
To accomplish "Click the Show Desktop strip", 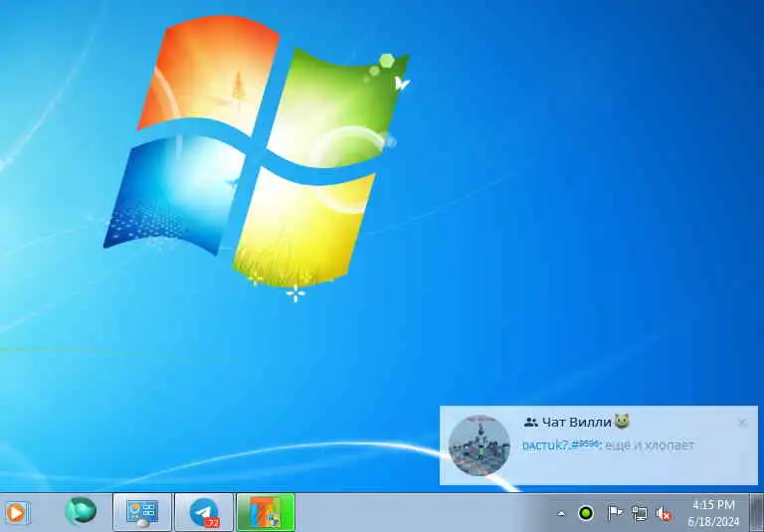I will [x=757, y=512].
